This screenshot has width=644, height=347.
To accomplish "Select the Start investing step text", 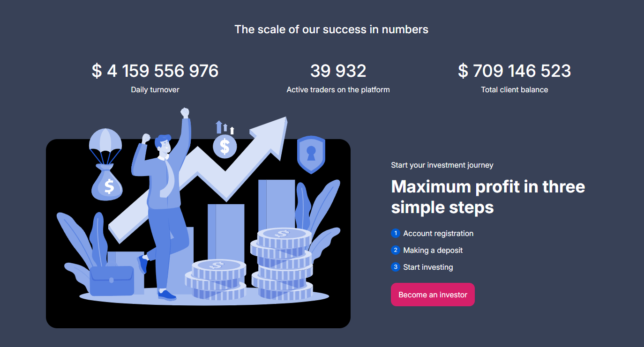I will (428, 267).
